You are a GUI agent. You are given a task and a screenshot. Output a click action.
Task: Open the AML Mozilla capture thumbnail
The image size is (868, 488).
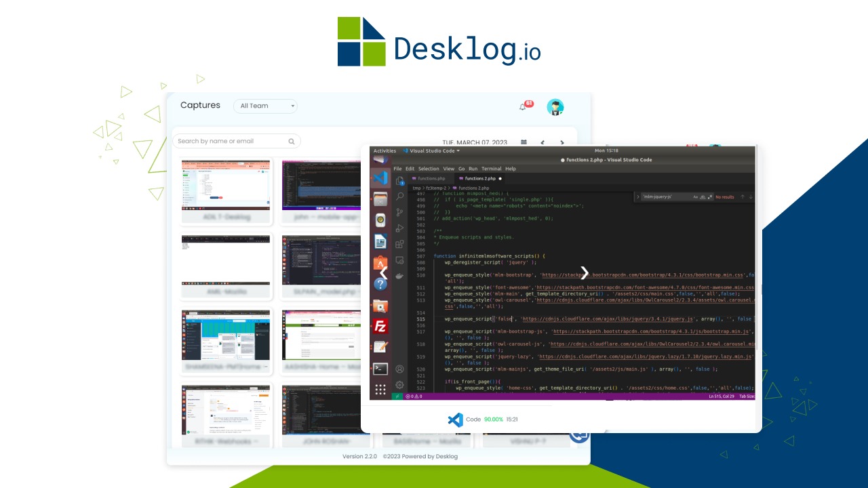[226, 260]
